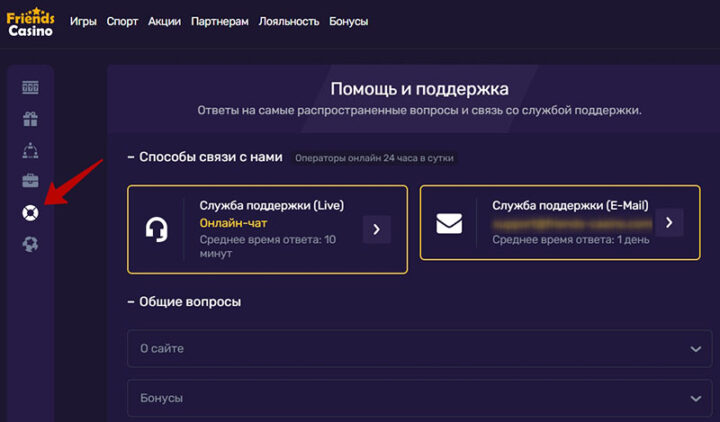Image resolution: width=720 pixels, height=422 pixels.
Task: Open the gift box sidebar icon
Action: point(30,119)
